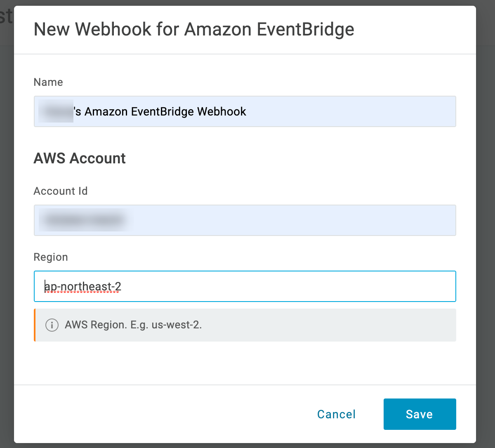
Task: Click Cancel to dismiss the dialog
Action: (336, 414)
